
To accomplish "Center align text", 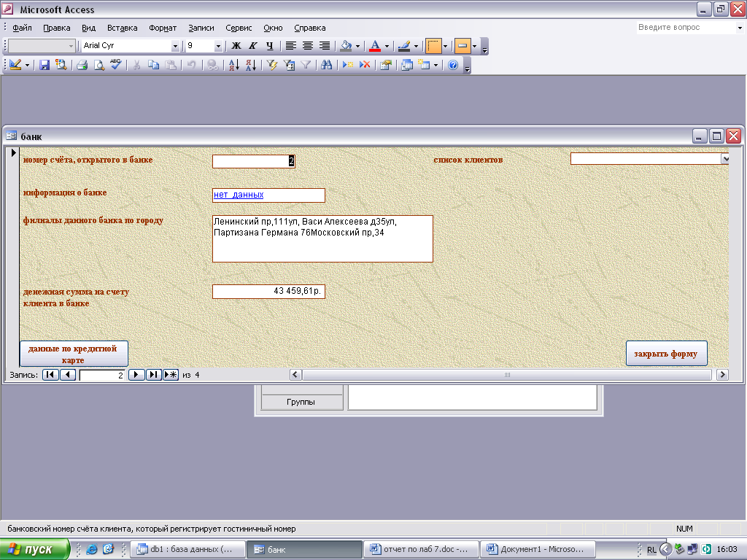I will click(308, 46).
